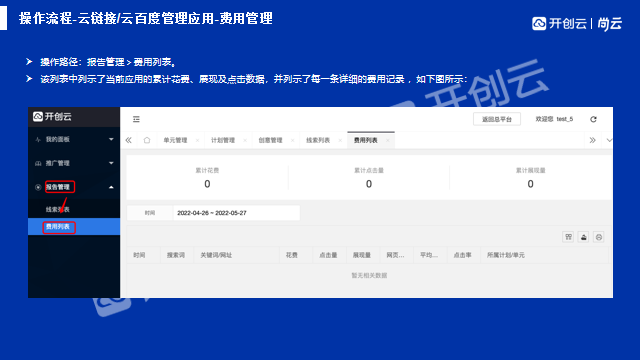Switch to the 单元管理 tab
The height and width of the screenshot is (360, 640).
click(176, 140)
